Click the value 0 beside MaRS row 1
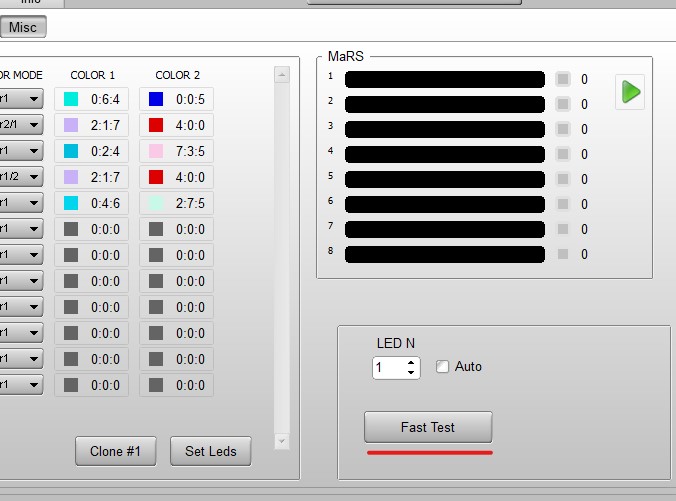This screenshot has height=501, width=676. 584,79
